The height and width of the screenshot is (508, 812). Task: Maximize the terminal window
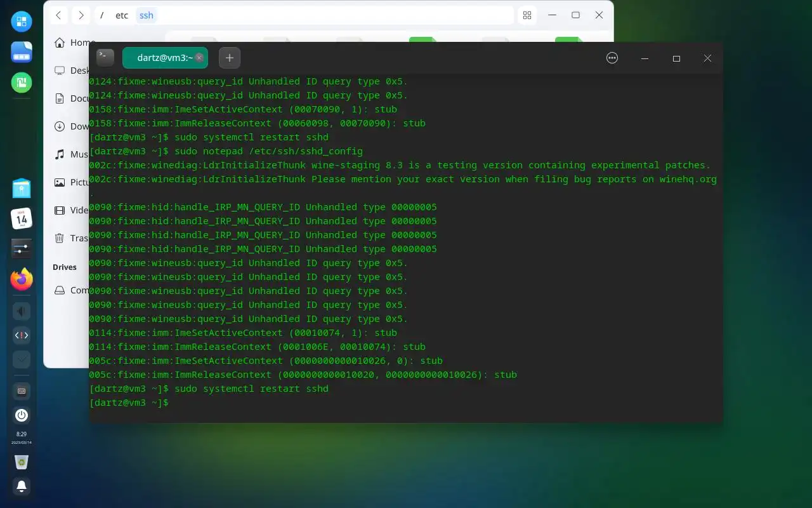click(676, 58)
